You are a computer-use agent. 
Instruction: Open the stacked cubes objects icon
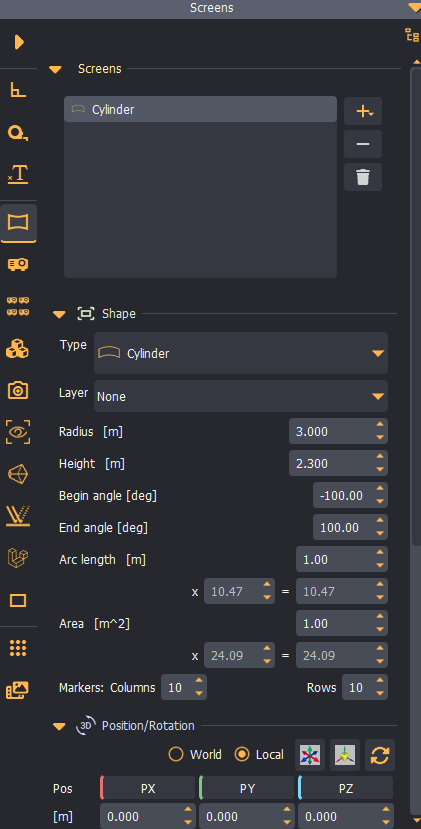point(17,348)
